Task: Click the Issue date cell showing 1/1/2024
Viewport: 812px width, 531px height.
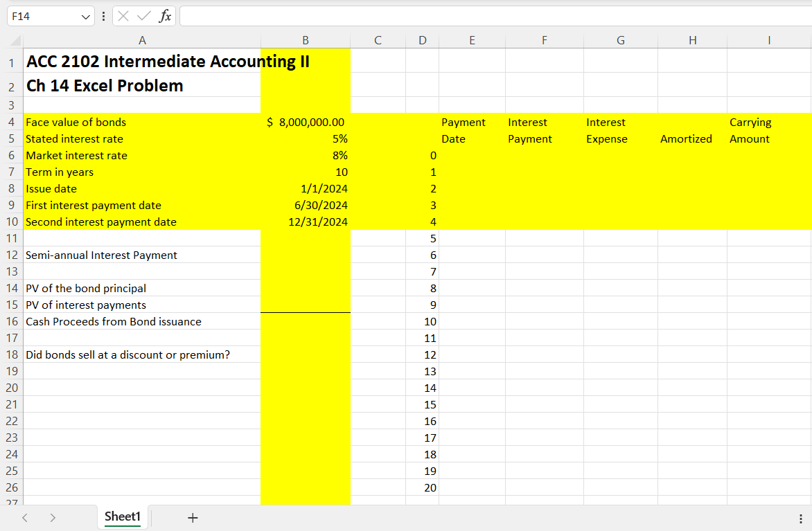Action: 305,188
